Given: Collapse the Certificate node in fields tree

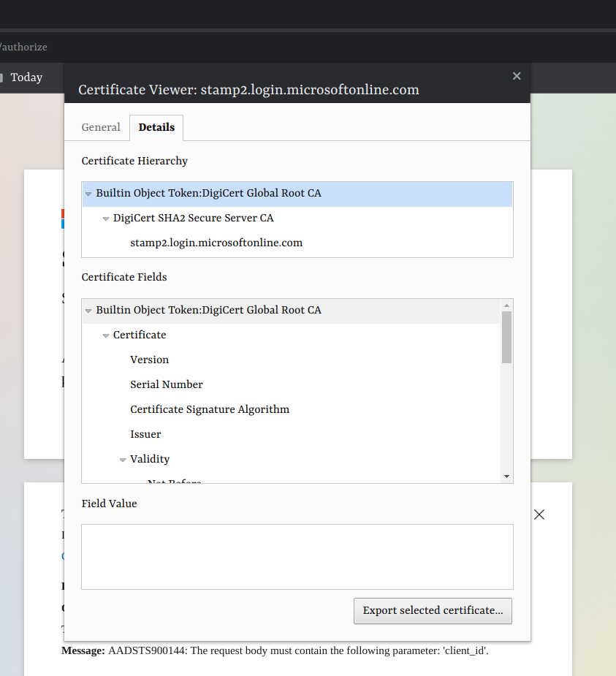Looking at the screenshot, I should coord(106,335).
